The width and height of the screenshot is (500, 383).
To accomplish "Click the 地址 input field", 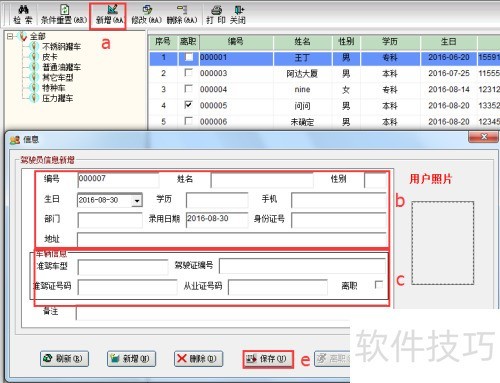I will point(232,239).
